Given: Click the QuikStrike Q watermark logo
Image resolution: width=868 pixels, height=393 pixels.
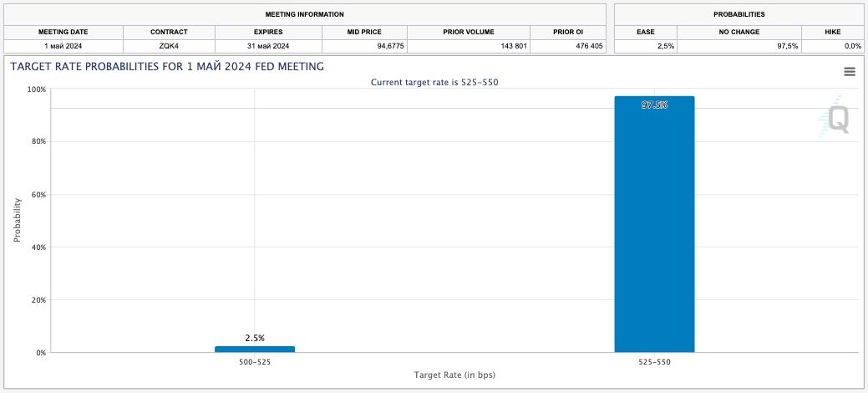Looking at the screenshot, I should pos(835,120).
